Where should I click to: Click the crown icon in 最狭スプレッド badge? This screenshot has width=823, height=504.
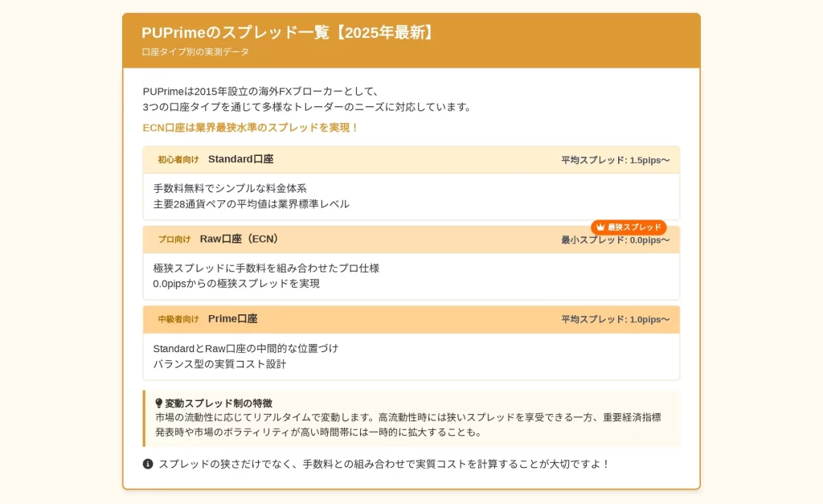click(600, 227)
